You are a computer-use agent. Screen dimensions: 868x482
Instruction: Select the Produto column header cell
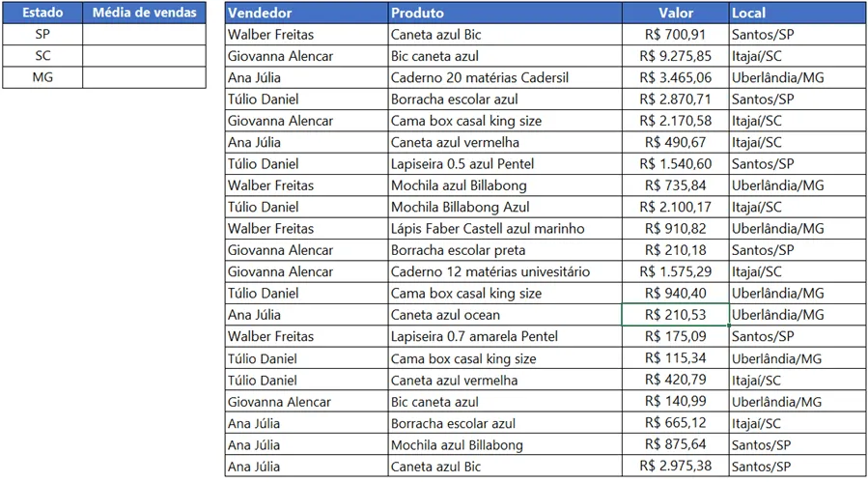coord(505,13)
